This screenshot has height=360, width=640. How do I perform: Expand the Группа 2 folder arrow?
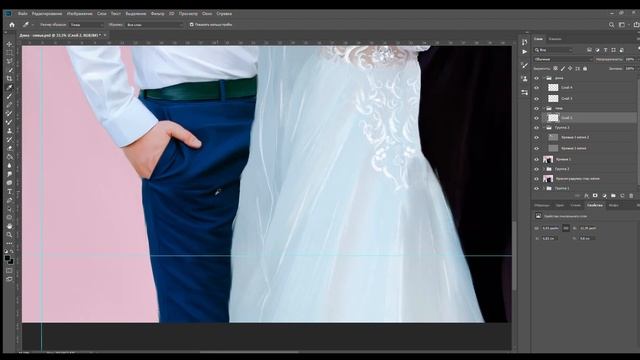coord(544,169)
